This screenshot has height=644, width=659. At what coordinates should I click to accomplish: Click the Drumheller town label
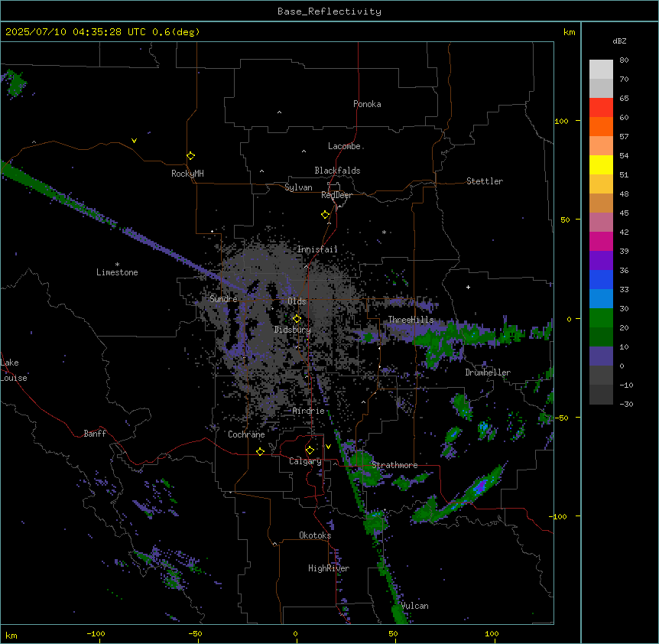click(488, 372)
